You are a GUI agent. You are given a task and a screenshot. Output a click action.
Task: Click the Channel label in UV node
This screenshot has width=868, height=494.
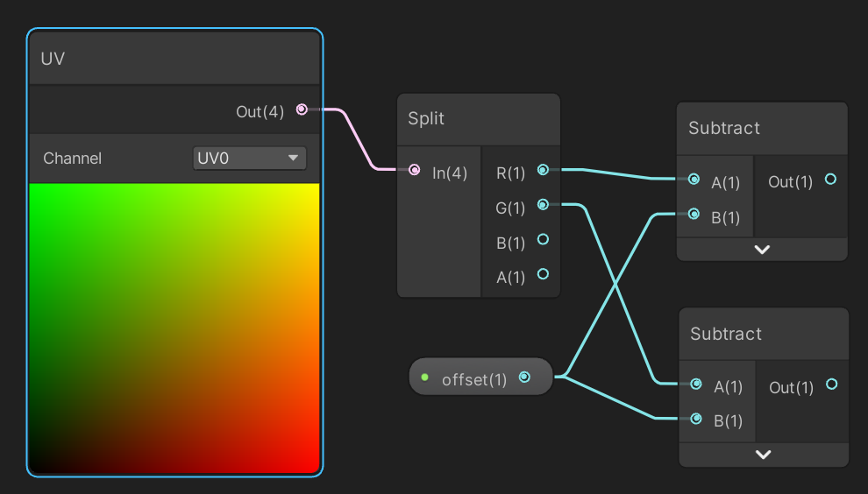click(x=73, y=159)
